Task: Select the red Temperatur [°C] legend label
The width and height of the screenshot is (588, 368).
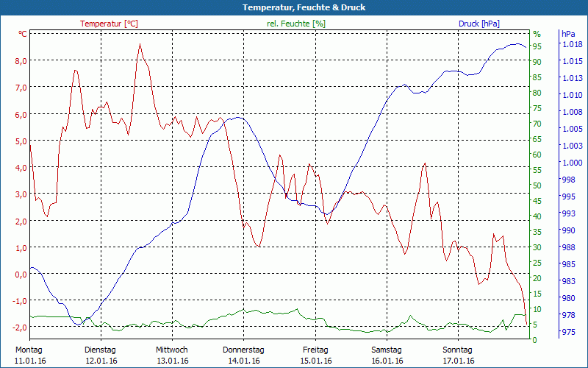Action: coord(109,24)
